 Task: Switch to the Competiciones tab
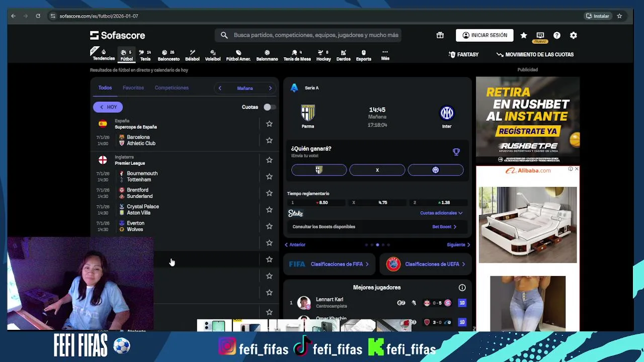172,88
